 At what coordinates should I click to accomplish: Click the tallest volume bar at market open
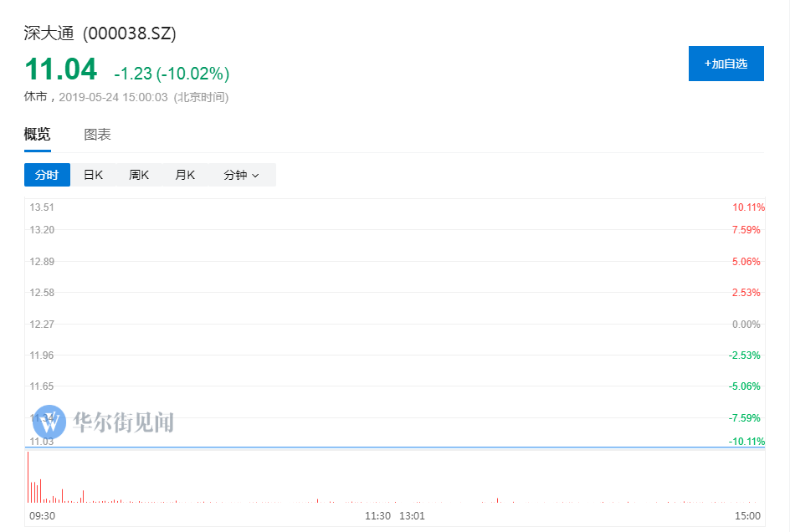tap(28, 477)
